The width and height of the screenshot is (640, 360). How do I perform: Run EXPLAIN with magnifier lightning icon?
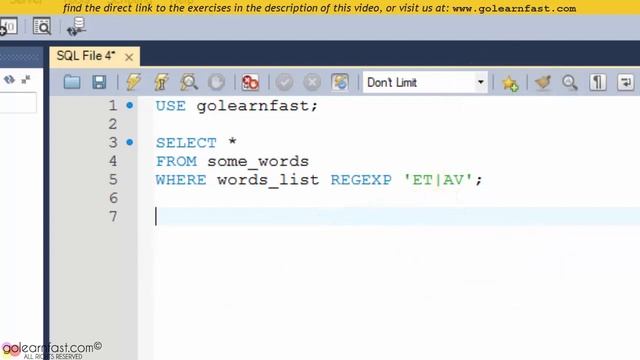point(189,82)
